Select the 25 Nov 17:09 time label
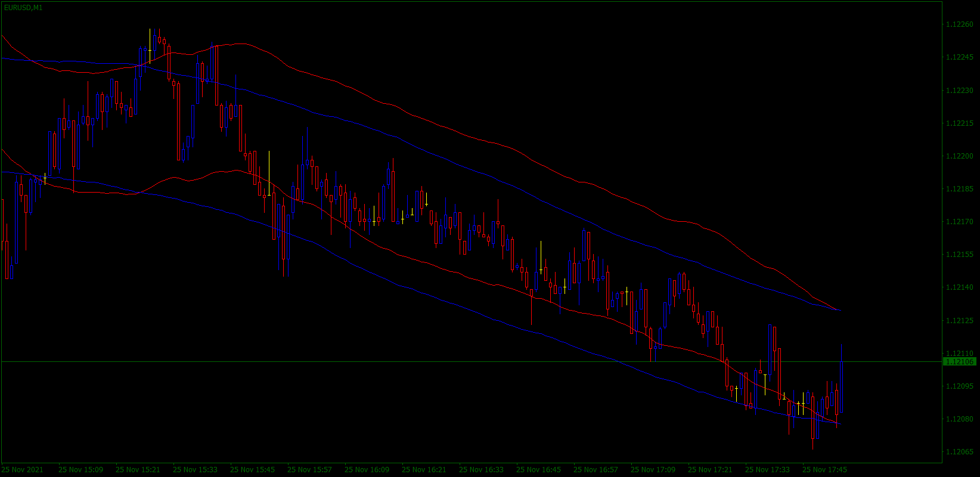This screenshot has width=980, height=477. 653,470
